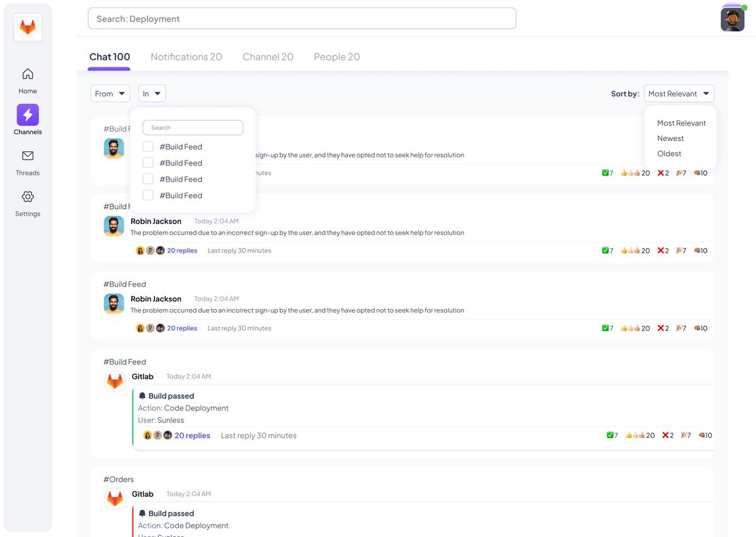Tick the second #Build Feed checkbox in filter list
This screenshot has height=537, width=756.
pyautogui.click(x=148, y=162)
